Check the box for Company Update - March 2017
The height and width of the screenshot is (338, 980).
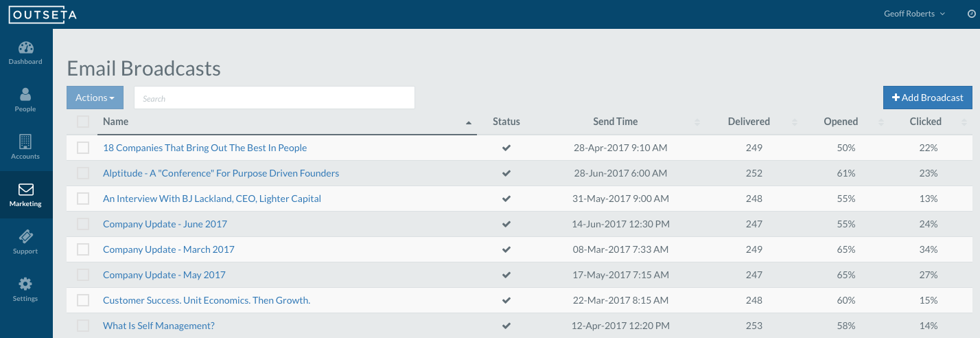(x=83, y=249)
